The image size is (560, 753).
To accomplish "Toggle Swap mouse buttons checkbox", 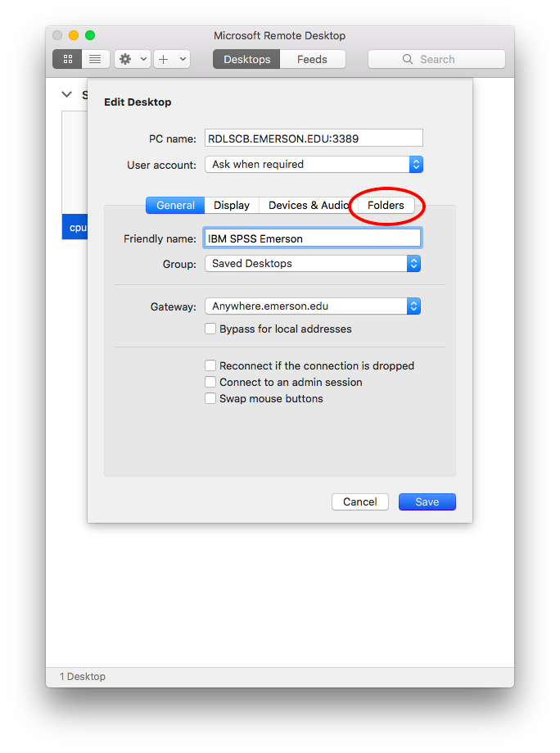I will click(x=210, y=398).
